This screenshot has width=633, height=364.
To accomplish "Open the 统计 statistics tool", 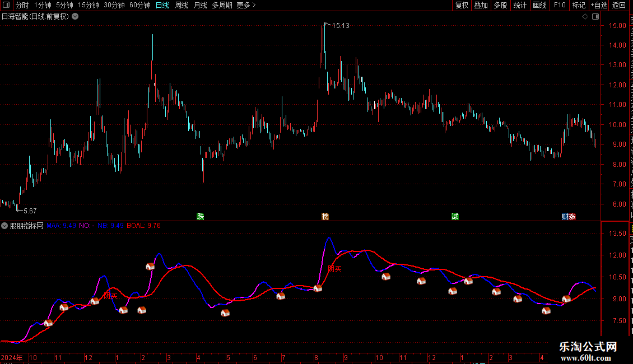I will pyautogui.click(x=519, y=5).
